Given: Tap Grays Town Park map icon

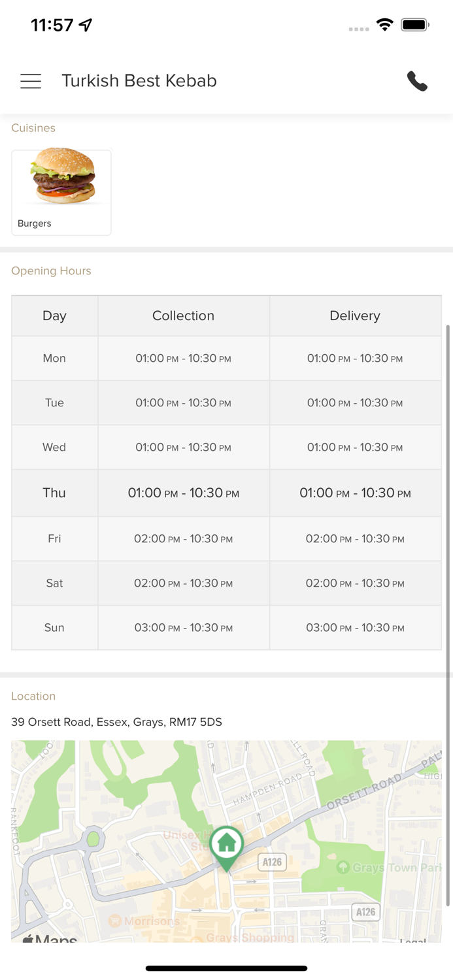Looking at the screenshot, I should (x=343, y=868).
